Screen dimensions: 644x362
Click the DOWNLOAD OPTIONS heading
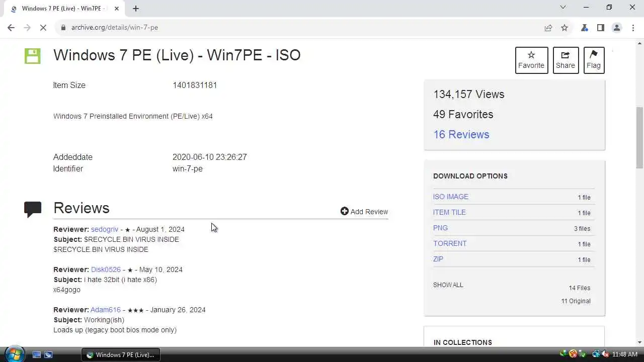[470, 176]
